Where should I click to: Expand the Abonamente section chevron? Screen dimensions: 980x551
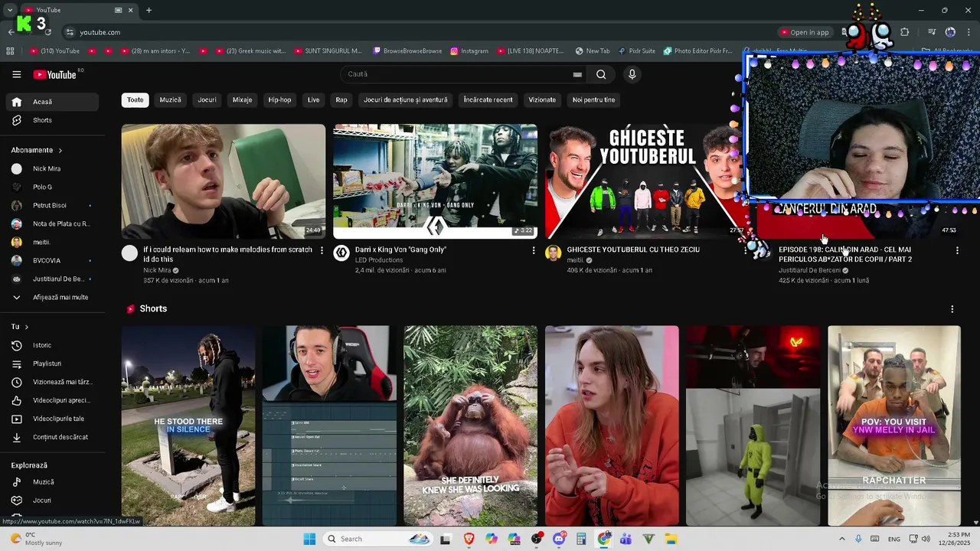coord(60,151)
